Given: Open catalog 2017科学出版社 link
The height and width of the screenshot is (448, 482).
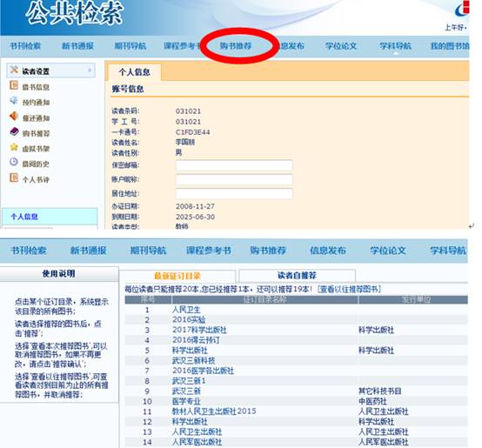Looking at the screenshot, I should click(x=199, y=330).
